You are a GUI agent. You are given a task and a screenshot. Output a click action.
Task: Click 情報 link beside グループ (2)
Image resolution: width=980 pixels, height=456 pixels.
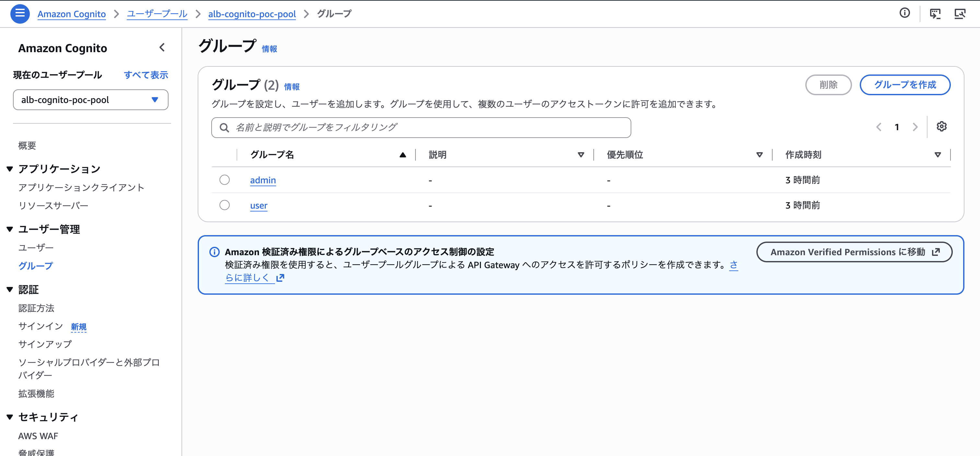(x=292, y=87)
